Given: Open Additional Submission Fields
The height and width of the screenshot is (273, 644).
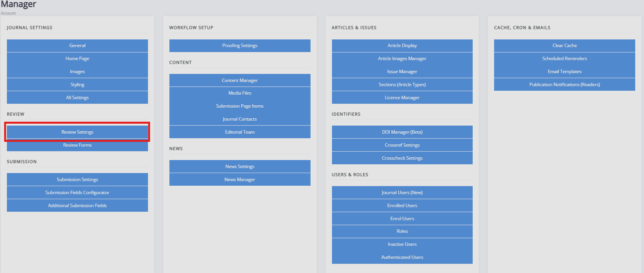Looking at the screenshot, I should tap(77, 206).
